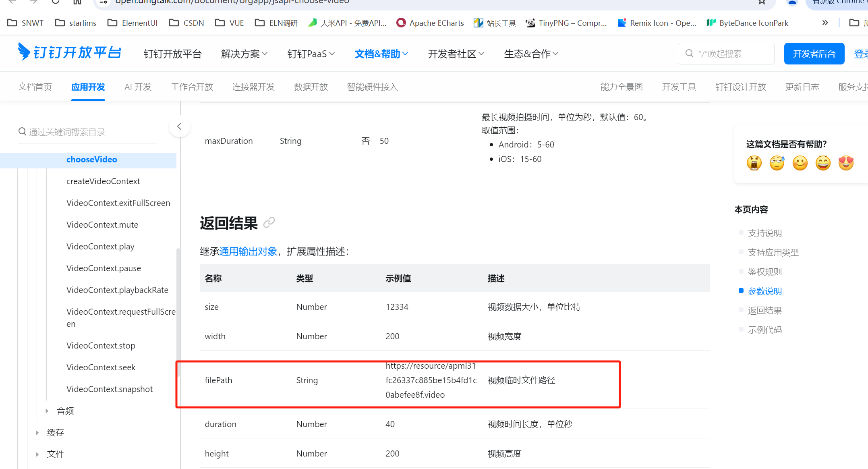Click the heart-eyes feedback emoji

(x=846, y=163)
